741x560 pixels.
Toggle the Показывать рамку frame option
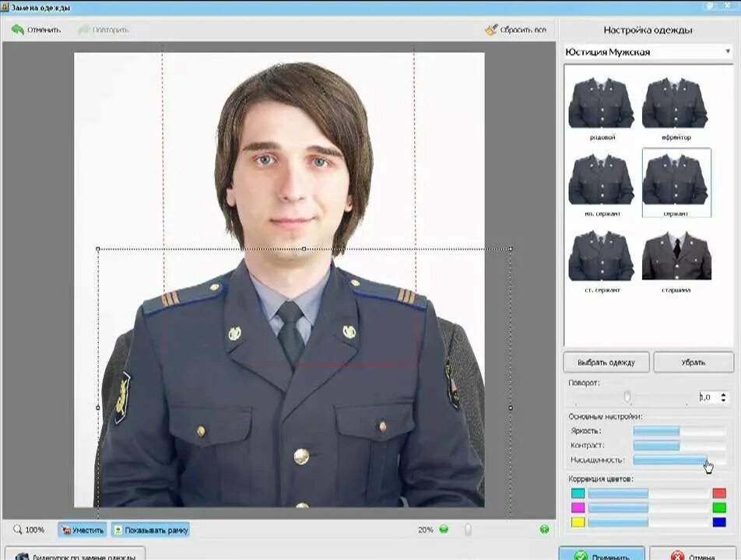(x=151, y=530)
